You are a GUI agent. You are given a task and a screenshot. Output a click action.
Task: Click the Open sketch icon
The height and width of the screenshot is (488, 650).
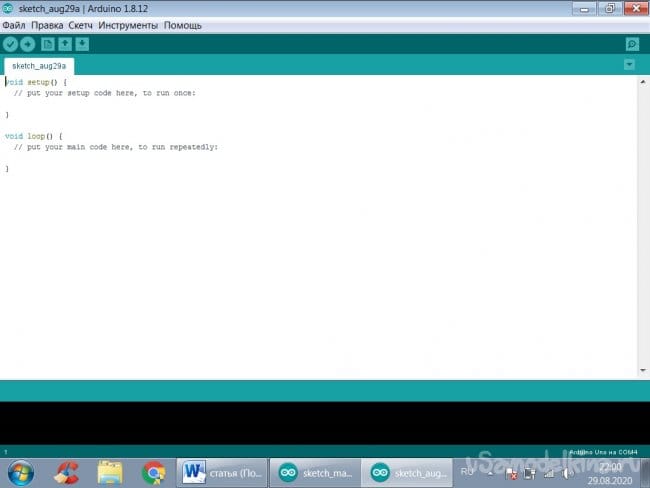click(65, 44)
